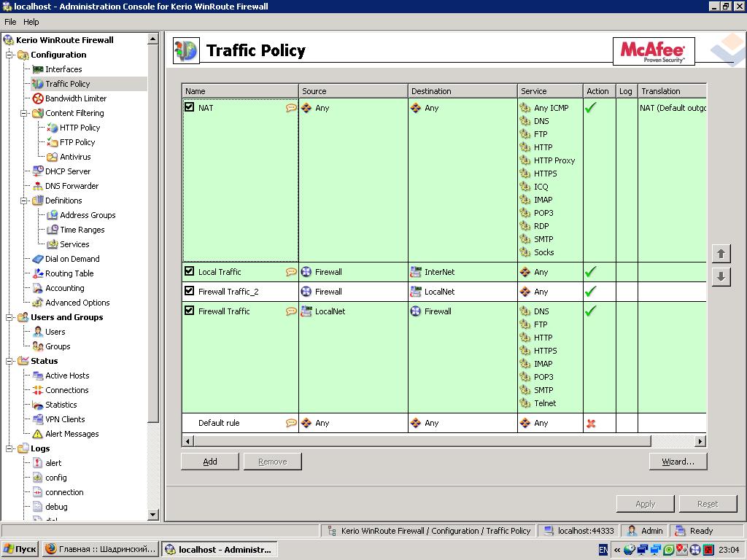Open the Accounting icon

(x=38, y=288)
